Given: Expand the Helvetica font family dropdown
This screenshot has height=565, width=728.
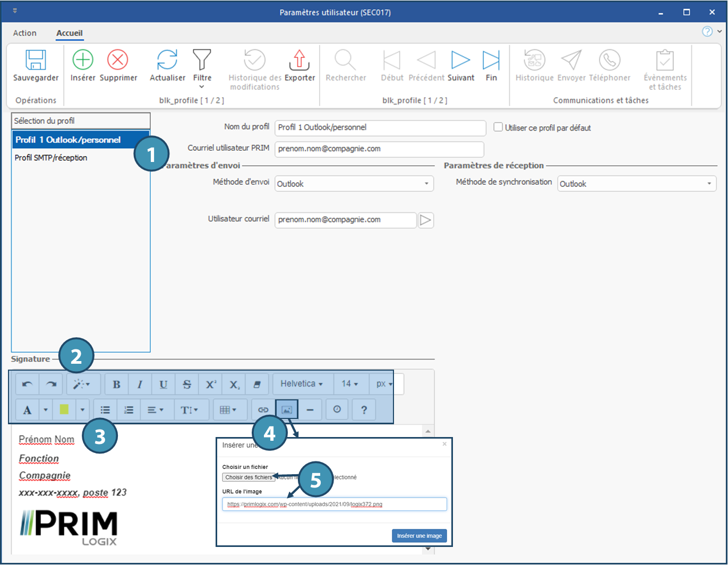Looking at the screenshot, I should (302, 384).
